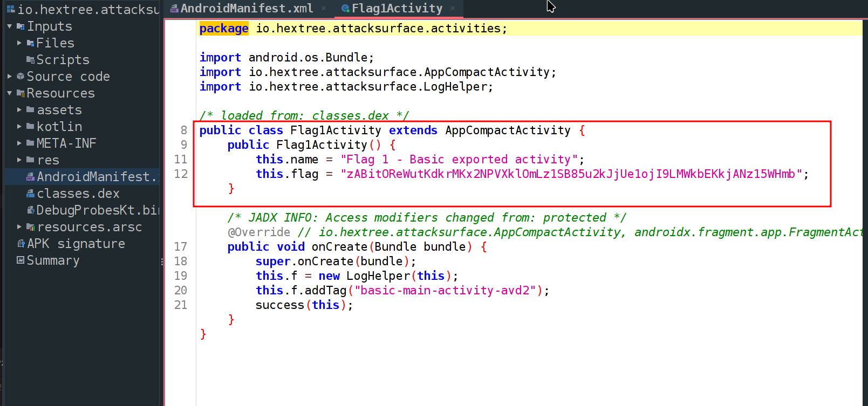The image size is (868, 406).
Task: Click new LogHelper constructor call
Action: [x=385, y=276]
